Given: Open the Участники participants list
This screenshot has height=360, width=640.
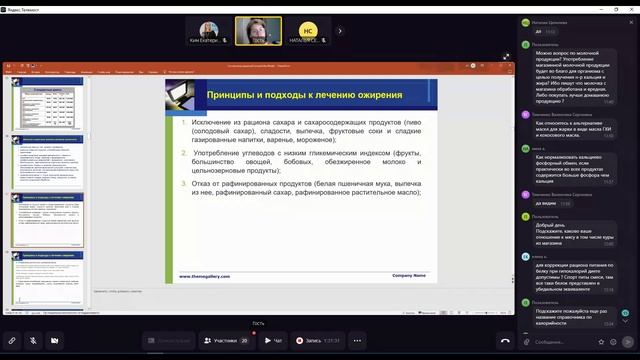Looking at the screenshot, I should click(227, 340).
